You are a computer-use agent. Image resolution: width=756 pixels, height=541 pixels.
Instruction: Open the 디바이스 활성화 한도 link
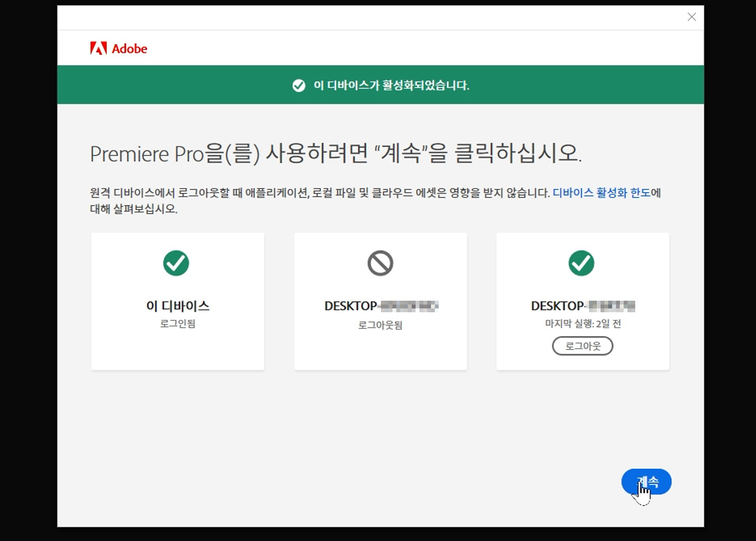(x=601, y=193)
